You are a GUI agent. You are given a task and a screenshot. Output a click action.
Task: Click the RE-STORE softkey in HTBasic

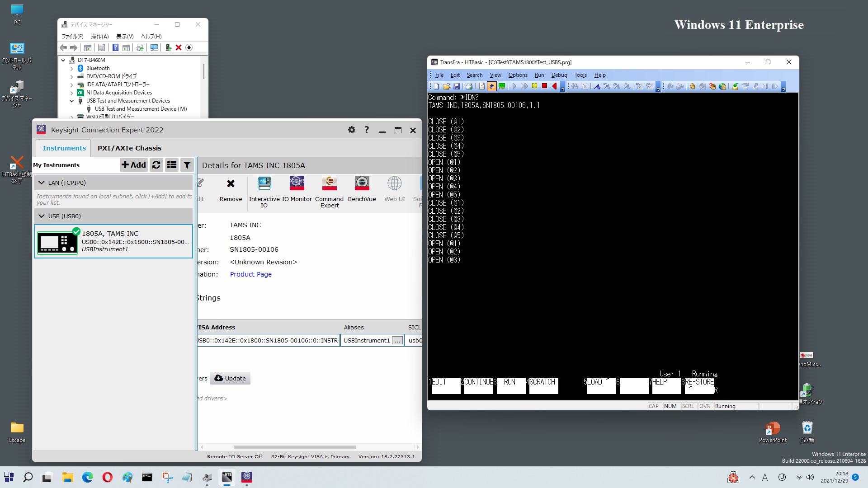699,385
